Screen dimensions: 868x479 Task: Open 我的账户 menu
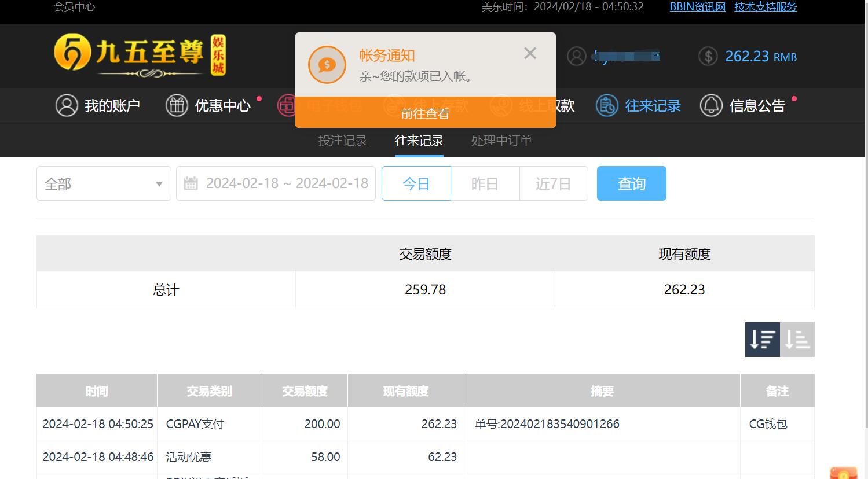click(x=112, y=106)
